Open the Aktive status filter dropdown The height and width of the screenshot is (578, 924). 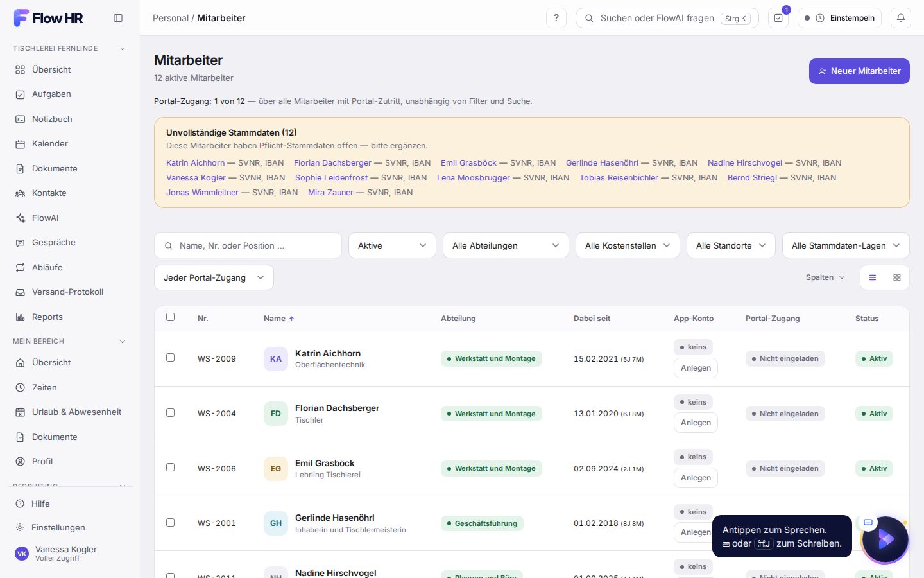392,245
